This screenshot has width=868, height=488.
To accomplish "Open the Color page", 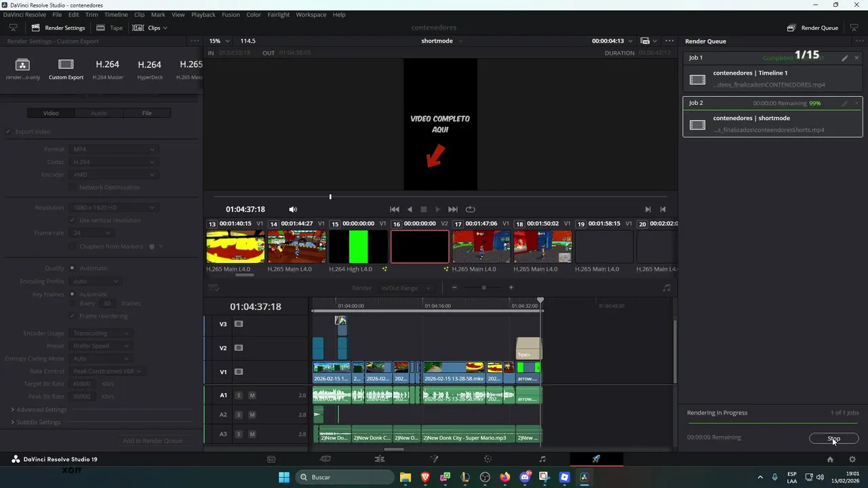I will coord(488,459).
